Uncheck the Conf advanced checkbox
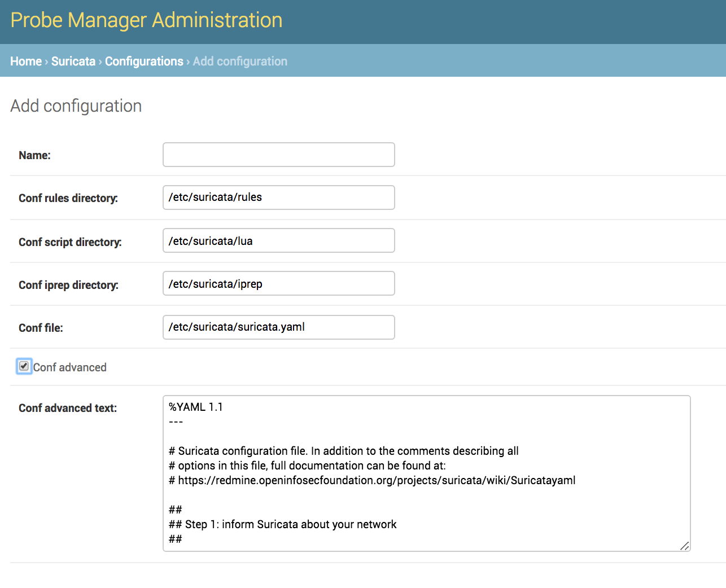This screenshot has width=726, height=588. click(24, 366)
